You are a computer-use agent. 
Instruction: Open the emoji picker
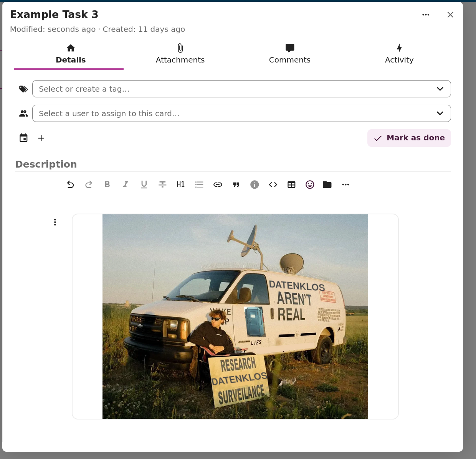310,184
